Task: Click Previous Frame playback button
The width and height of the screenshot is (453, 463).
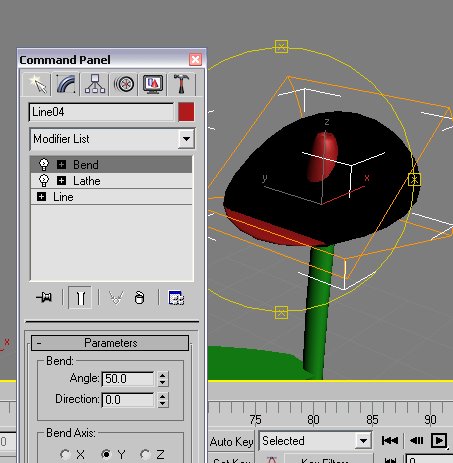Action: point(416,441)
